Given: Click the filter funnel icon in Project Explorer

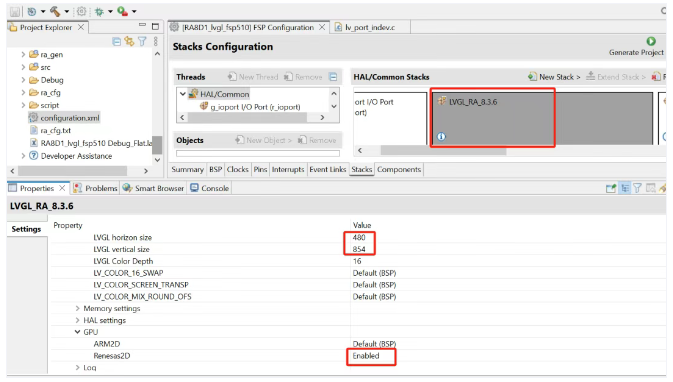Looking at the screenshot, I should 142,41.
